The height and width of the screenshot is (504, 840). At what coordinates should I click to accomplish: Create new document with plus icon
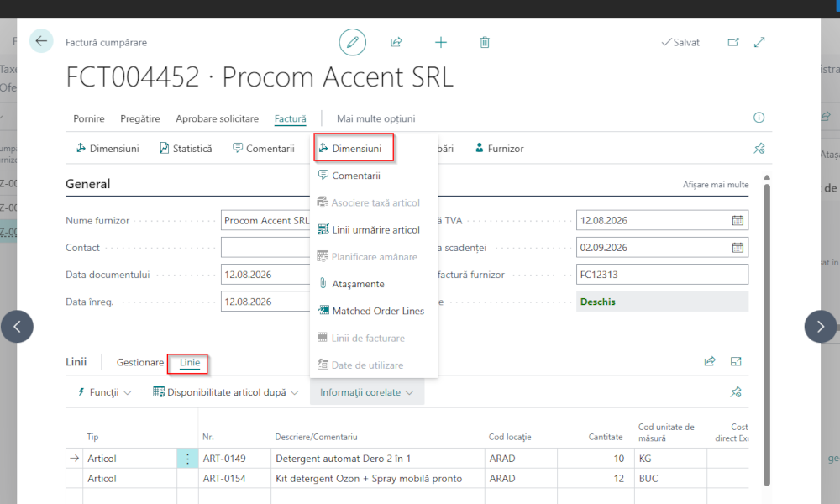click(x=440, y=42)
